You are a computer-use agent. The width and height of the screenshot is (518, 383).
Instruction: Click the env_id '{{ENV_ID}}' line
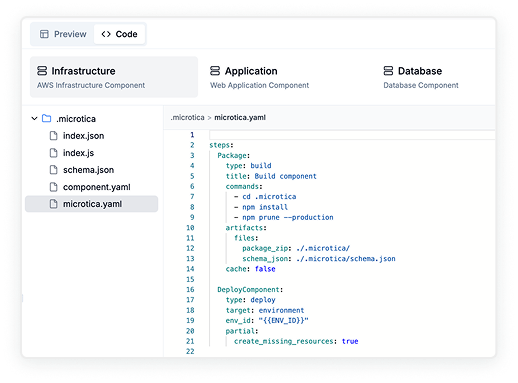(x=267, y=321)
